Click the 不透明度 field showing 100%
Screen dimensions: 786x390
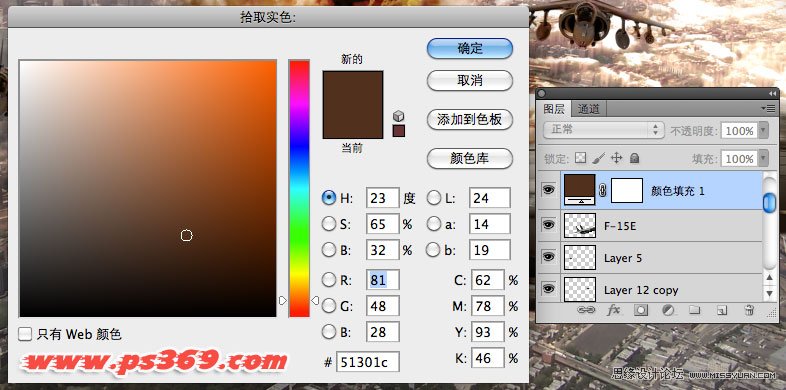click(x=739, y=130)
